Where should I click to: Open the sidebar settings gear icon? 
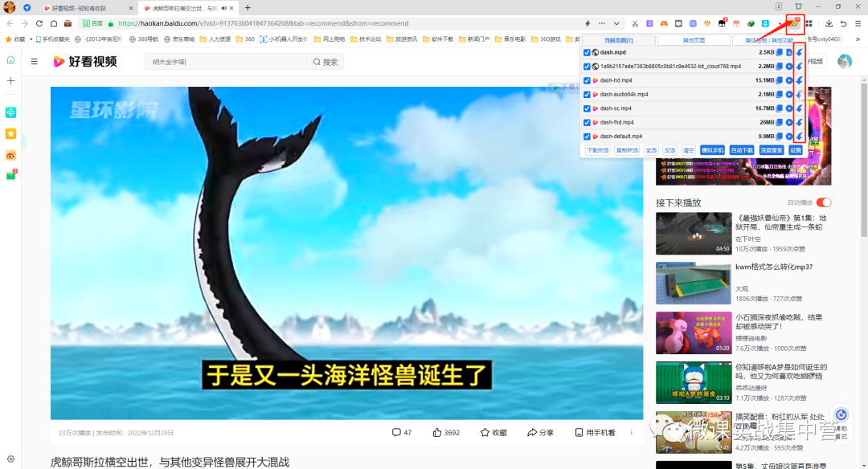pos(10,459)
